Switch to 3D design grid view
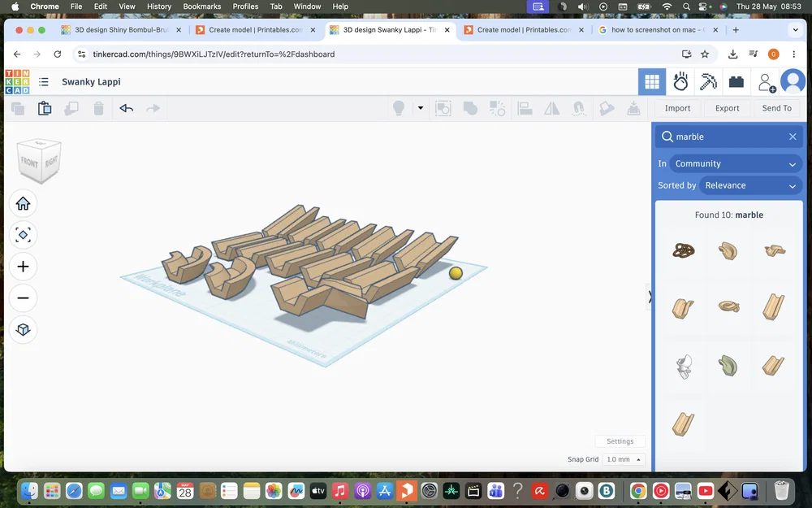The width and height of the screenshot is (812, 508). [x=652, y=82]
